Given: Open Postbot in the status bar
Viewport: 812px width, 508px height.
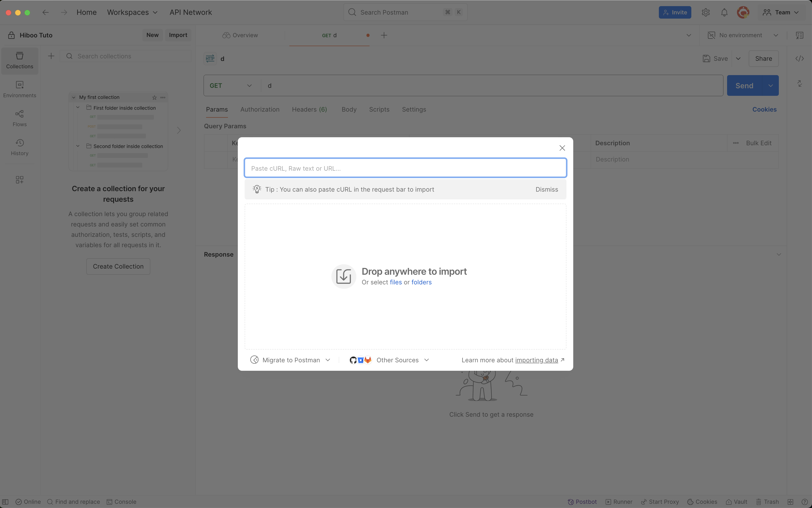Looking at the screenshot, I should [582, 502].
